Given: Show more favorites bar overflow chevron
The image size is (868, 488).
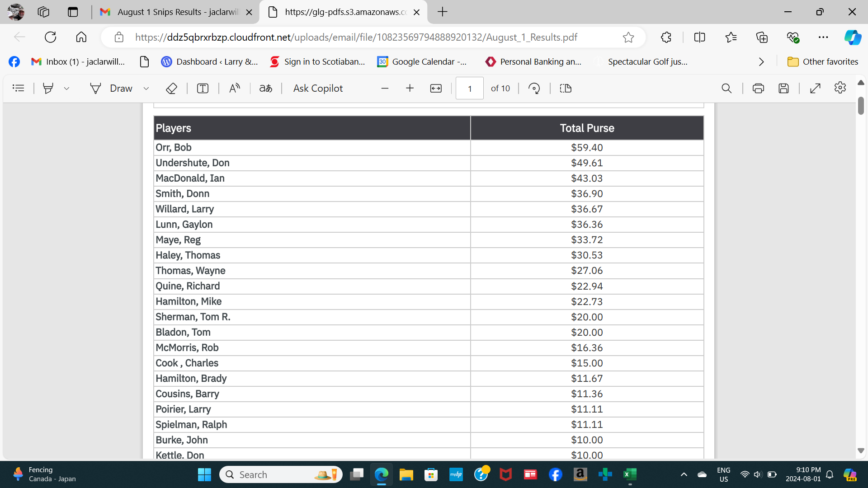Looking at the screenshot, I should click(761, 62).
